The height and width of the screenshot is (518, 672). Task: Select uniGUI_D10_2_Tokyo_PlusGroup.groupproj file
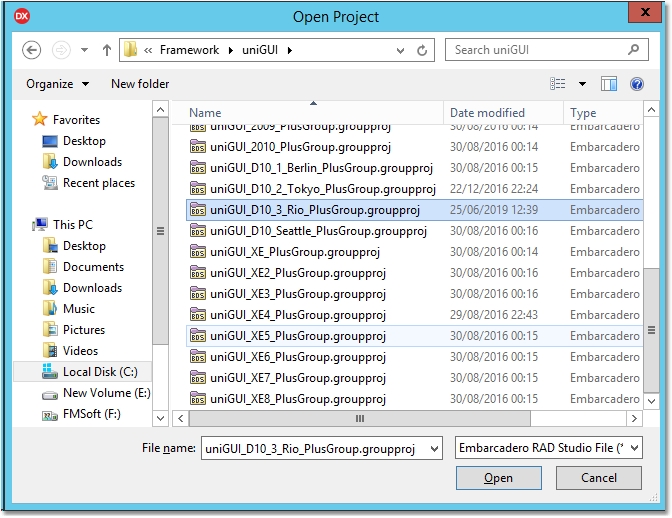click(322, 189)
